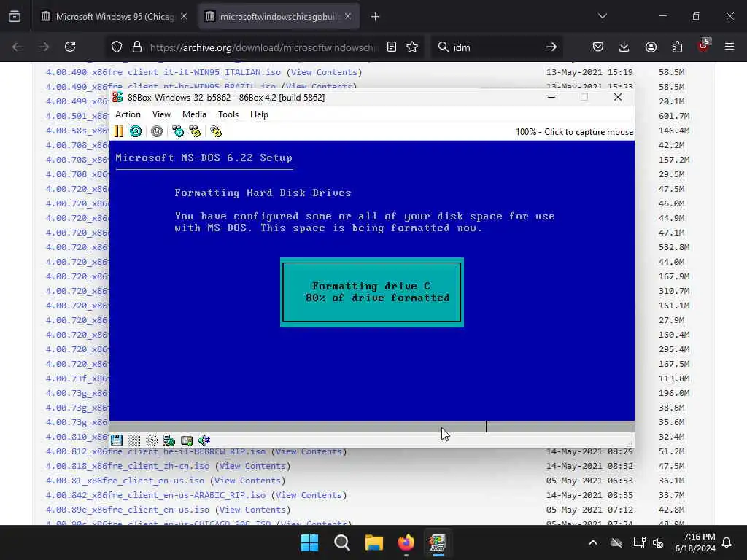Open Firefox extensions icon
Image resolution: width=747 pixels, height=560 pixels.
tap(677, 47)
